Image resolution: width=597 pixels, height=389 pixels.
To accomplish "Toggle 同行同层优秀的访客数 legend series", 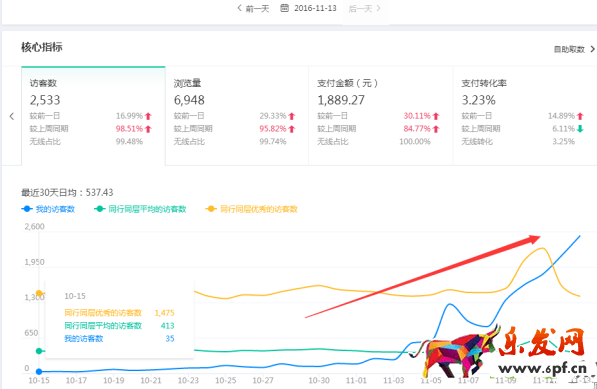I will [x=251, y=209].
